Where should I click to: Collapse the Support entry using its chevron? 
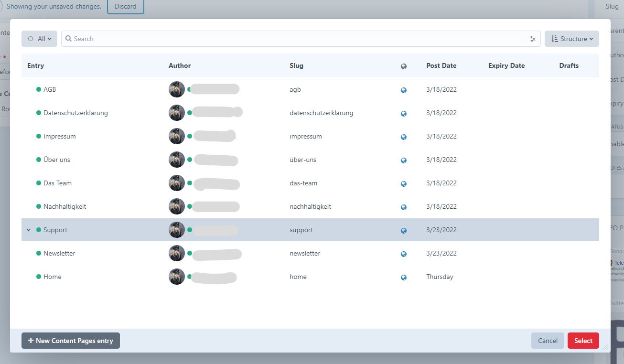28,230
